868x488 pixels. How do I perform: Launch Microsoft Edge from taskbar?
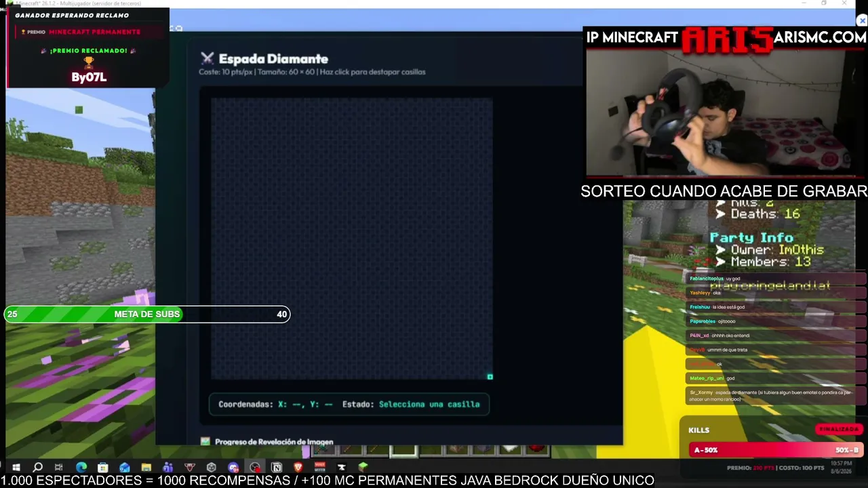[81, 467]
